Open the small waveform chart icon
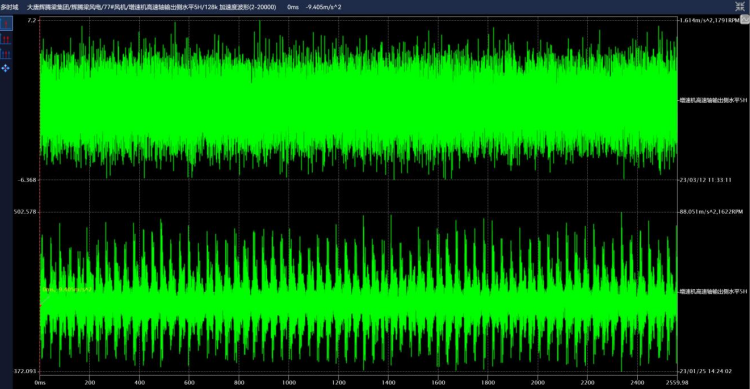Viewport: 750px width, 389px height. pos(745,20)
